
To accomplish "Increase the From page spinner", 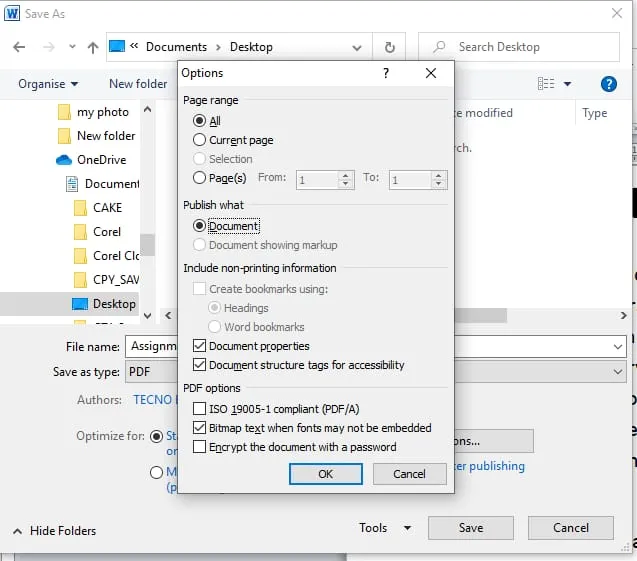I will (345, 175).
